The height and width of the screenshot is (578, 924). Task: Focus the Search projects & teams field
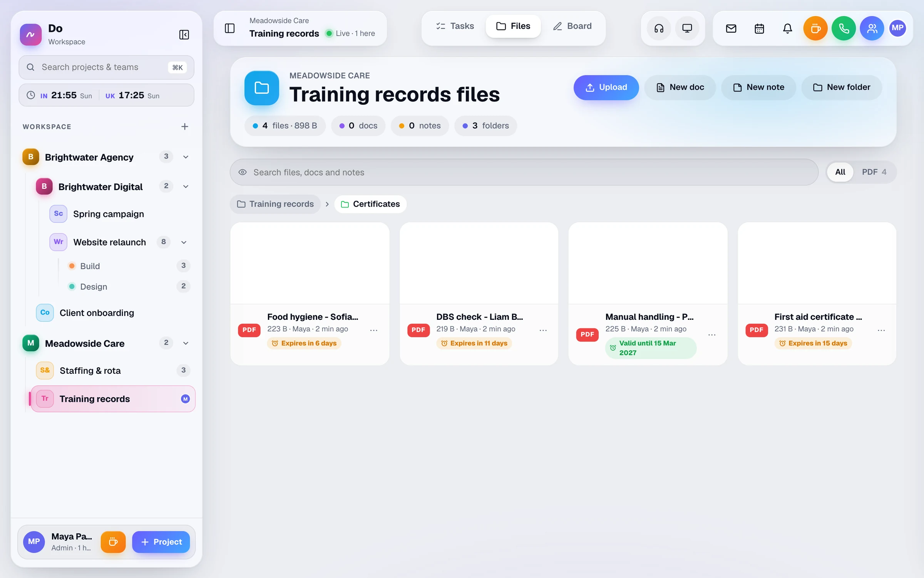106,67
